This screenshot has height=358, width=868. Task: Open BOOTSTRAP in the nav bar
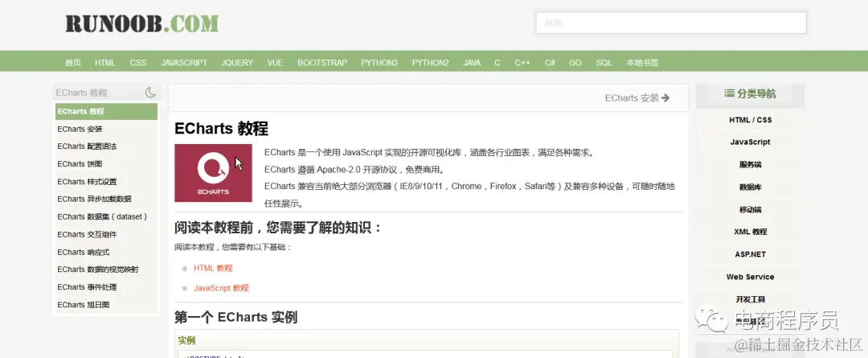(x=322, y=63)
